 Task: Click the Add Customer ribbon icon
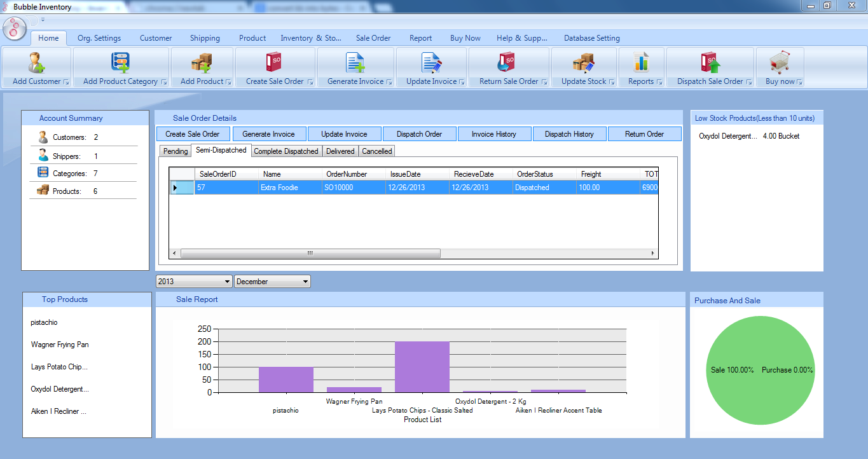36,63
